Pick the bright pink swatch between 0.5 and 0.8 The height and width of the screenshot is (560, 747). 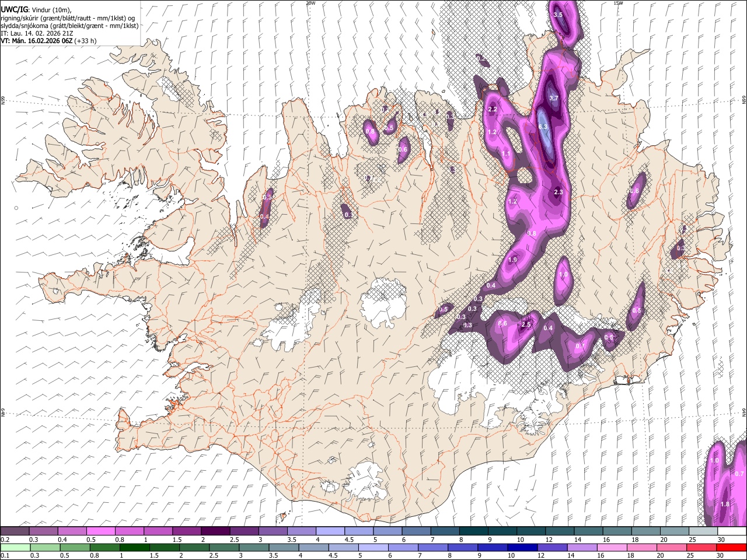[x=100, y=531]
